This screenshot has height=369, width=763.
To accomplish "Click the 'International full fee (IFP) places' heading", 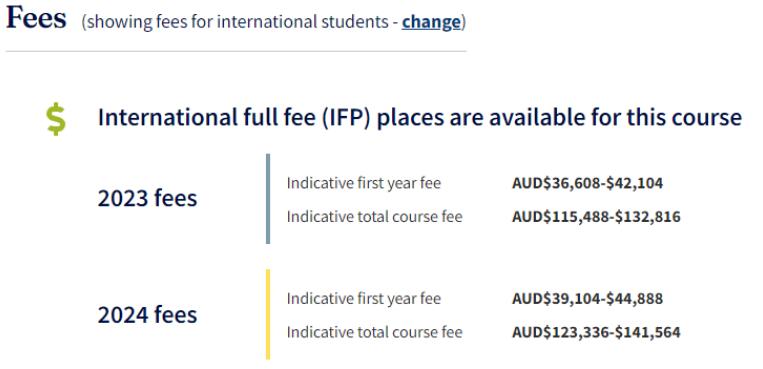I will pos(419,118).
